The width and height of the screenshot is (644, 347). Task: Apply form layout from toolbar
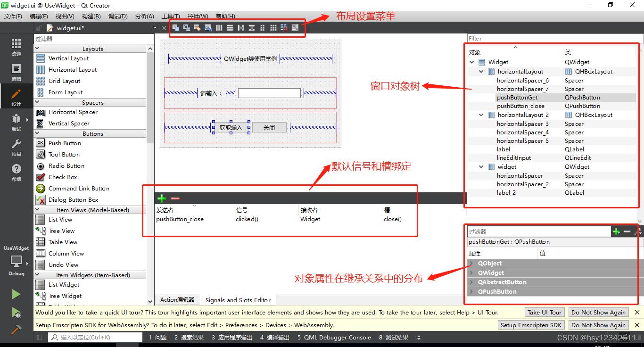click(263, 28)
